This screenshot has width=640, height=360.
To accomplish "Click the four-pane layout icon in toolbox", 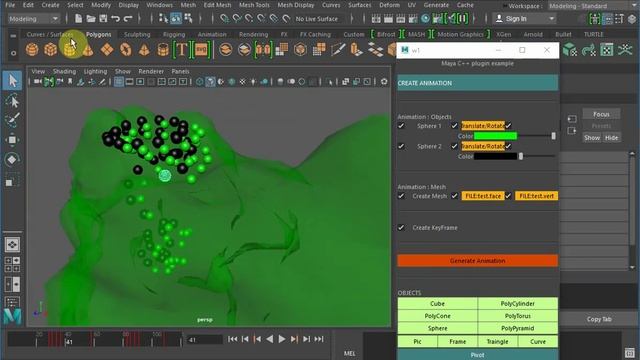I will coord(12,264).
